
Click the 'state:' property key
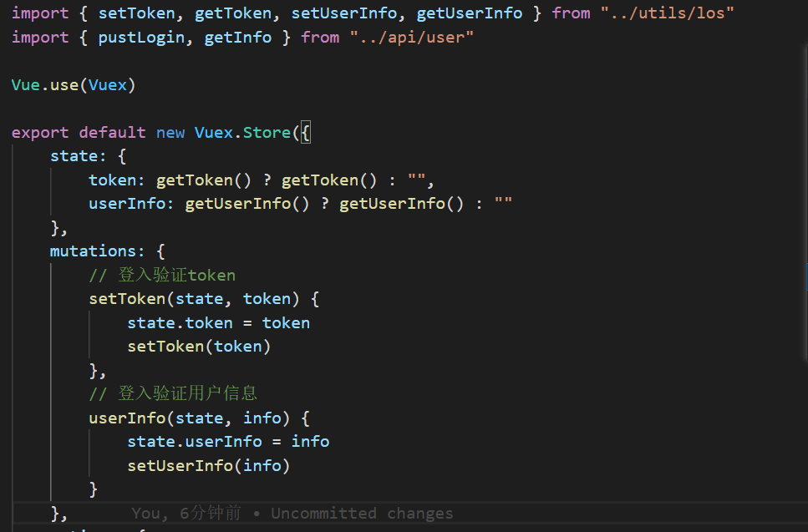(x=79, y=156)
